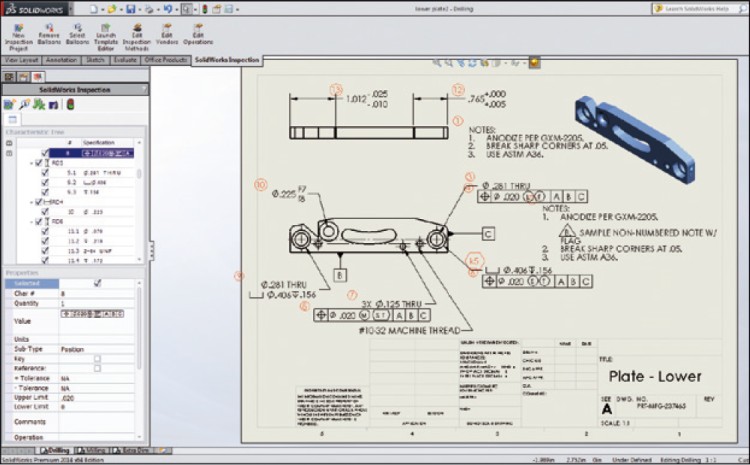The height and width of the screenshot is (465, 750).
Task: Click New Inspection Project icon
Action: (19, 36)
